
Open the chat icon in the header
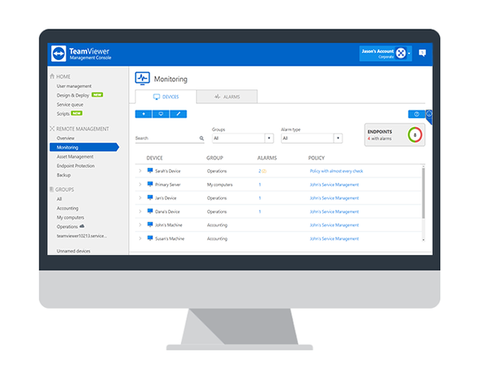[422, 53]
